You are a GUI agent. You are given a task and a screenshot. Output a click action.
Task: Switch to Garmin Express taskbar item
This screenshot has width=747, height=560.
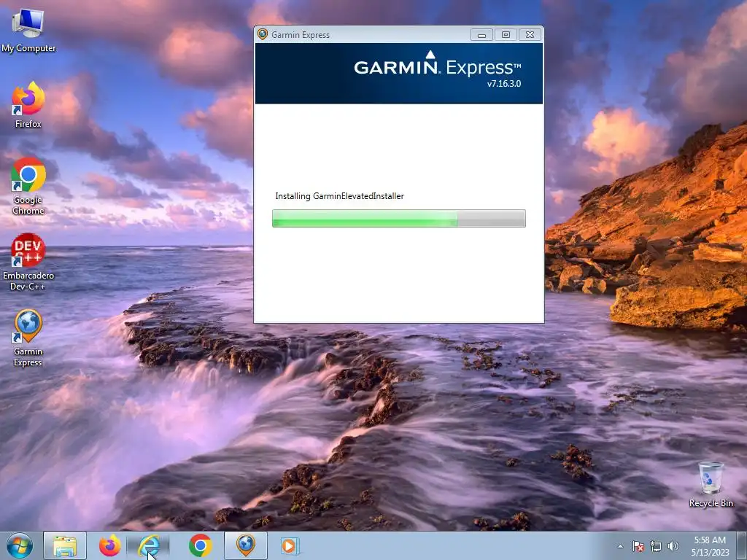246,545
